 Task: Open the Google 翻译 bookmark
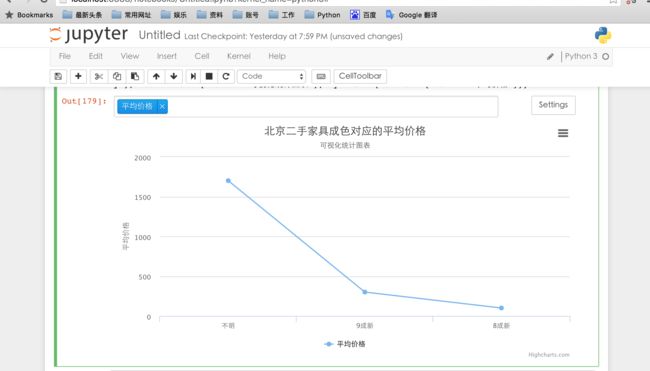pos(412,15)
